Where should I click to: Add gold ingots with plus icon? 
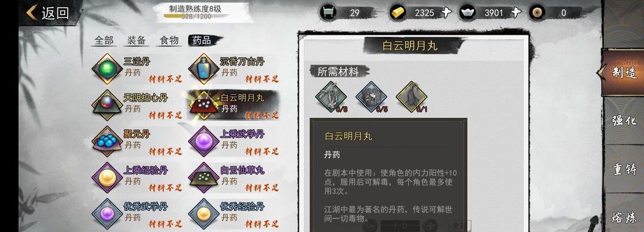point(446,13)
